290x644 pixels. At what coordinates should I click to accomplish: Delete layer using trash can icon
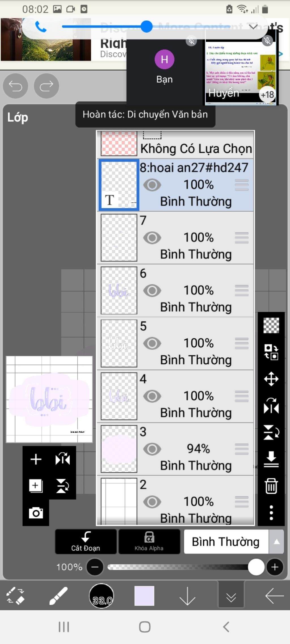coord(271,486)
